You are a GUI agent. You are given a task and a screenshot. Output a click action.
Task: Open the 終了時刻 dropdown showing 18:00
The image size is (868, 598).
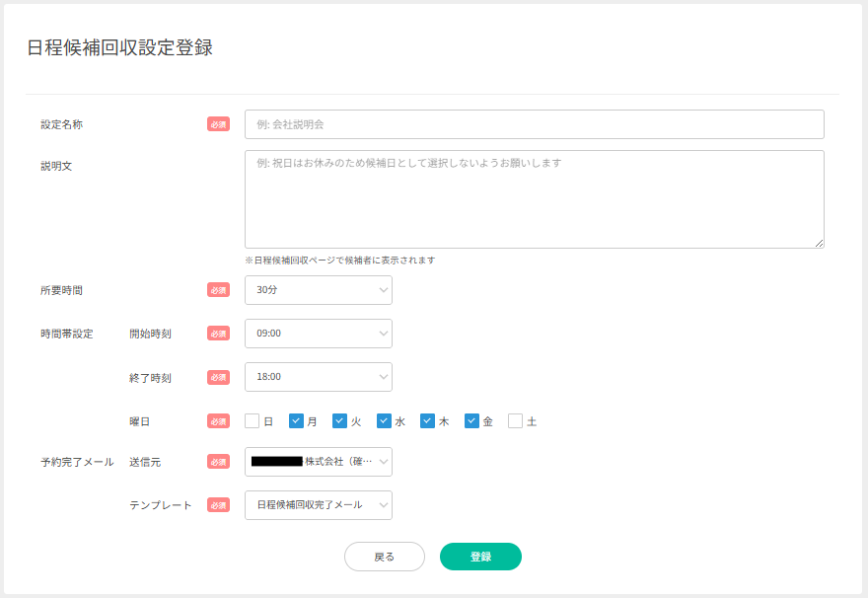(318, 377)
